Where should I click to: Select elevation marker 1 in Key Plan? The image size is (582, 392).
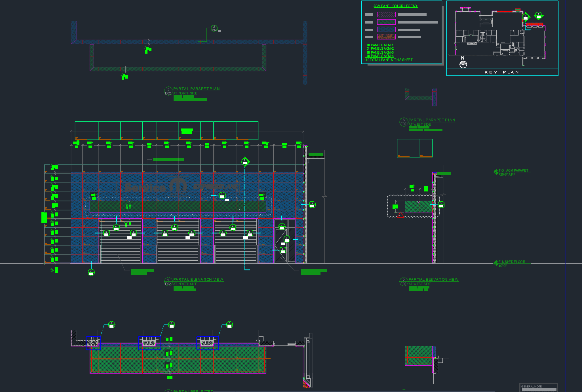point(538,15)
